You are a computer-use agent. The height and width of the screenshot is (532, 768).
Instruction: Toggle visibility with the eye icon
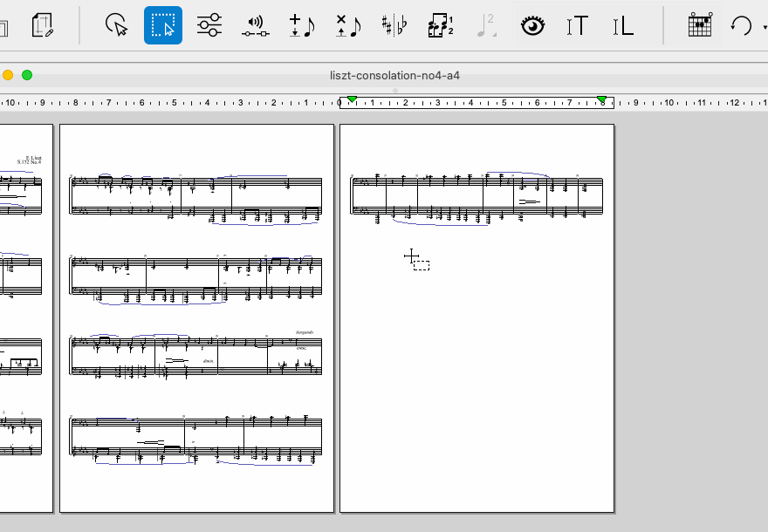tap(532, 26)
